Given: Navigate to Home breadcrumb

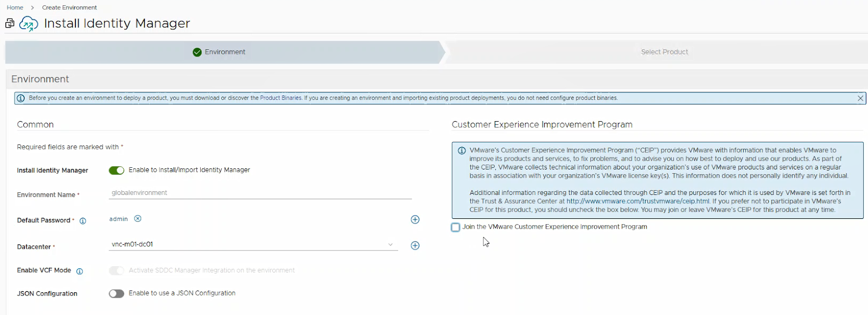Looking at the screenshot, I should coord(15,8).
